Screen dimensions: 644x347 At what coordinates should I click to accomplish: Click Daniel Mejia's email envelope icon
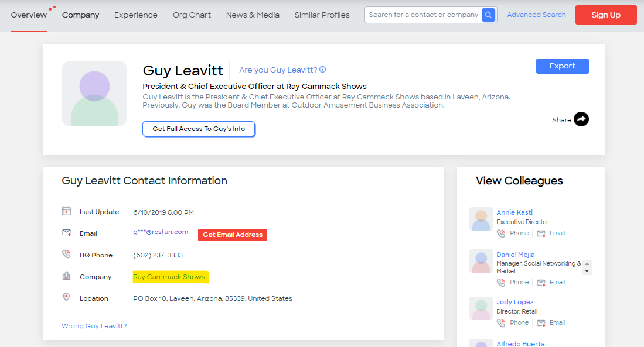[541, 283]
